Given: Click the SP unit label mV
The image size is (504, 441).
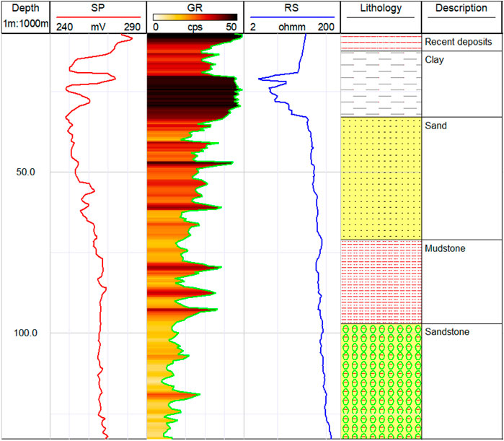Looking at the screenshot, I should (98, 27).
